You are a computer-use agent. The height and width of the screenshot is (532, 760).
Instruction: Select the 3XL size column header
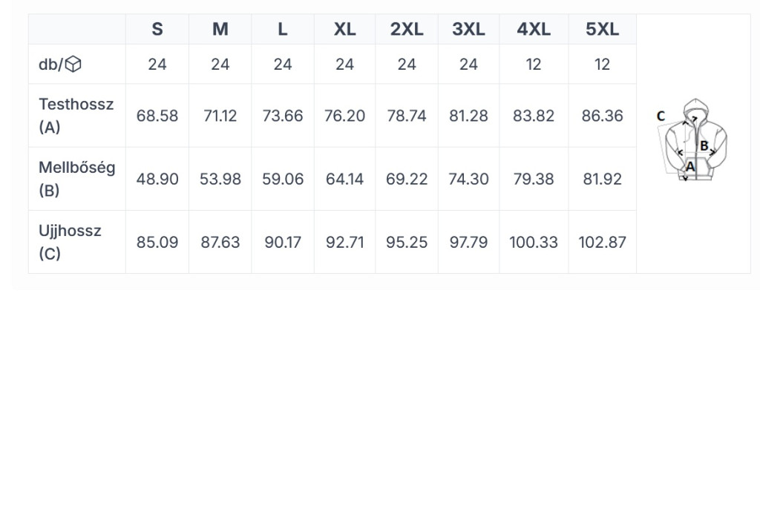point(469,29)
